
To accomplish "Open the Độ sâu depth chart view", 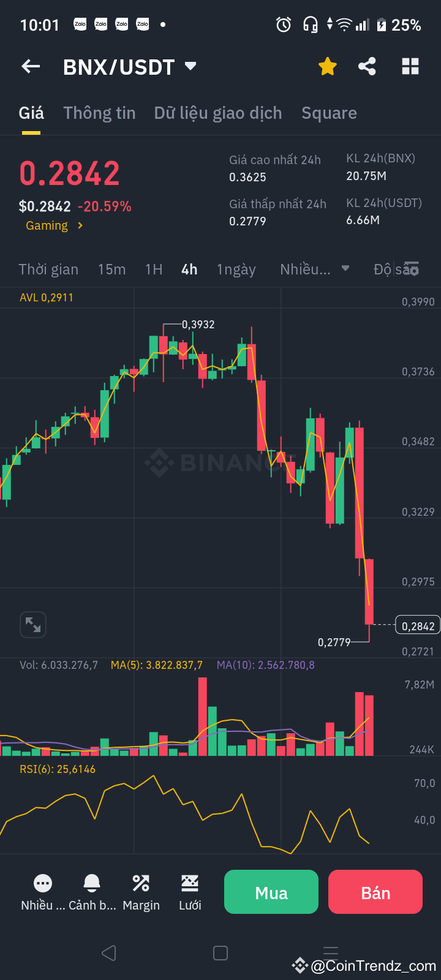I will pyautogui.click(x=396, y=269).
